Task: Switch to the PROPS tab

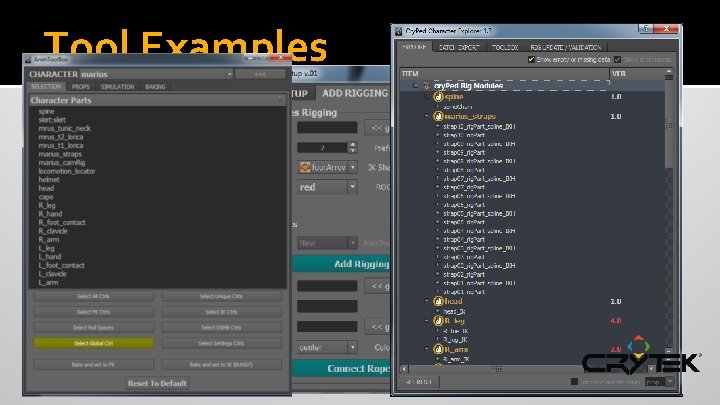Action: 81,87
